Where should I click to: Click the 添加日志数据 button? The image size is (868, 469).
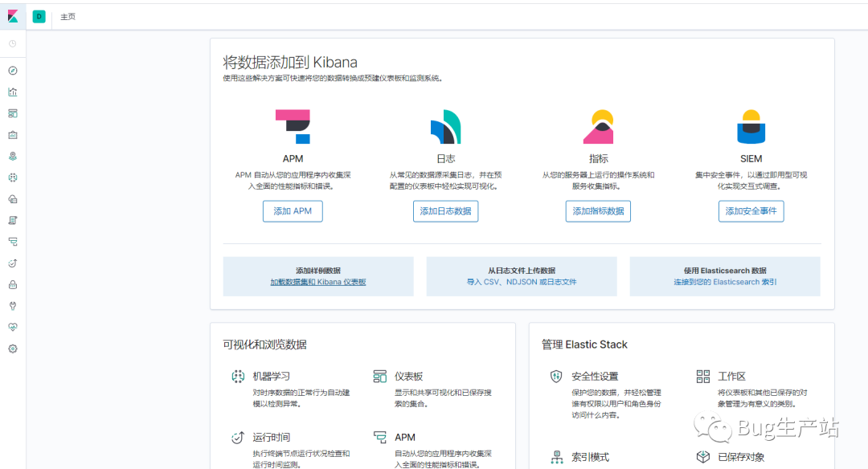click(x=445, y=211)
